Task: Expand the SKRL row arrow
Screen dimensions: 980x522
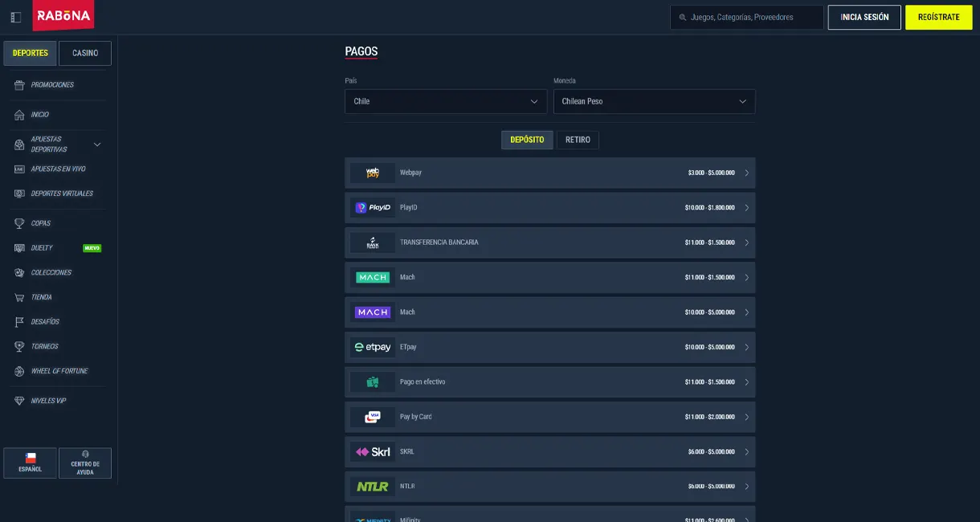Action: pyautogui.click(x=746, y=451)
